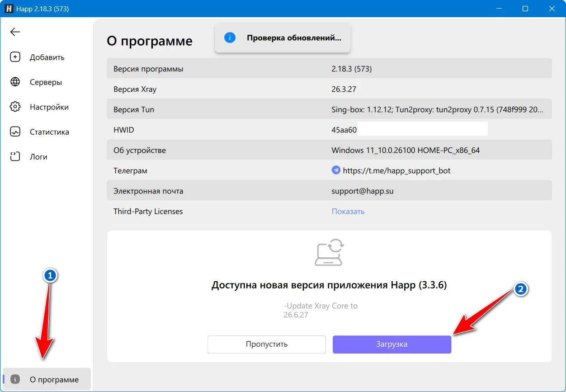Click the logs icon next to Логи
This screenshot has width=566, height=392.
[x=15, y=156]
